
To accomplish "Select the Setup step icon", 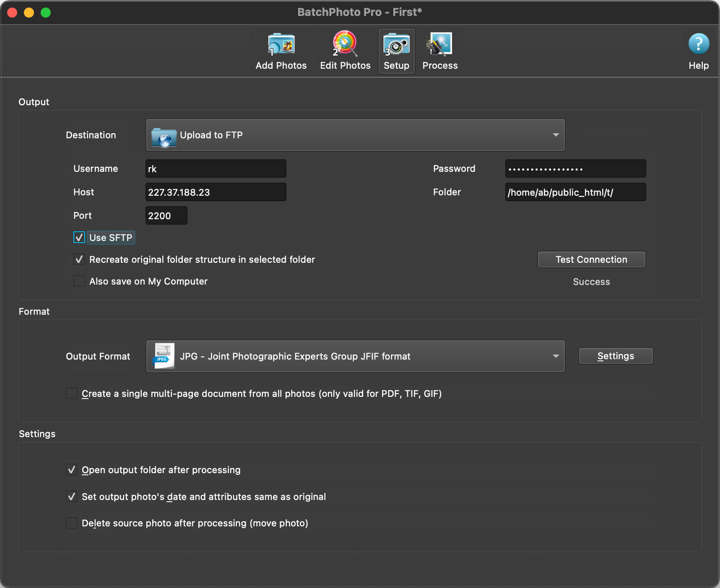I will (396, 44).
